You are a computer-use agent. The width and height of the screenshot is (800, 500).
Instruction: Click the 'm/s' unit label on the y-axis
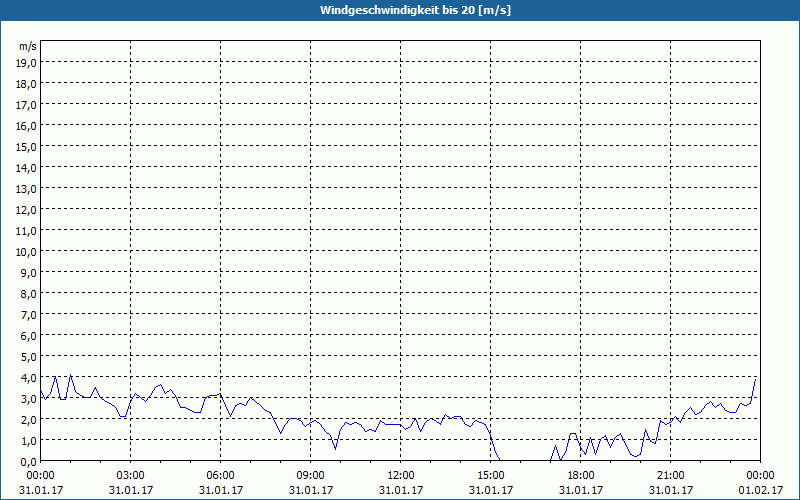point(28,46)
